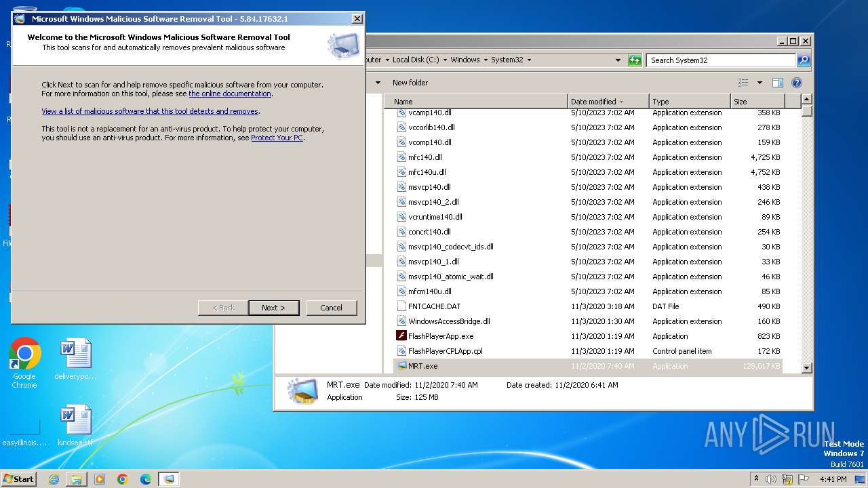868x488 pixels.
Task: Select msvcp140_atomic_wait.dll in the list
Action: coord(451,277)
